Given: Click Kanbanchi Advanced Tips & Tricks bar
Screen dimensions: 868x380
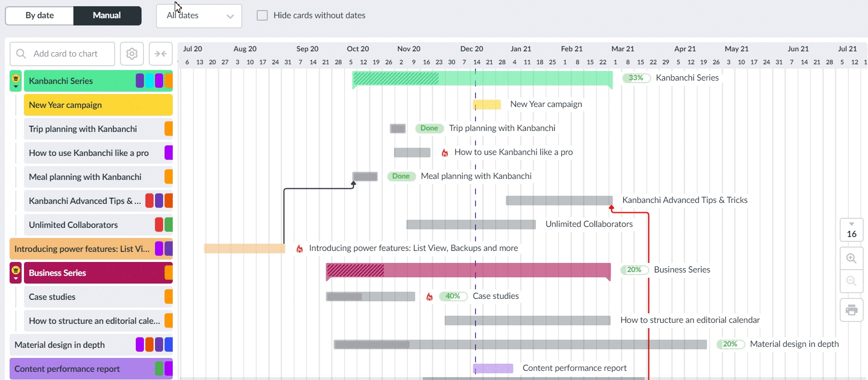Looking at the screenshot, I should click(559, 201).
